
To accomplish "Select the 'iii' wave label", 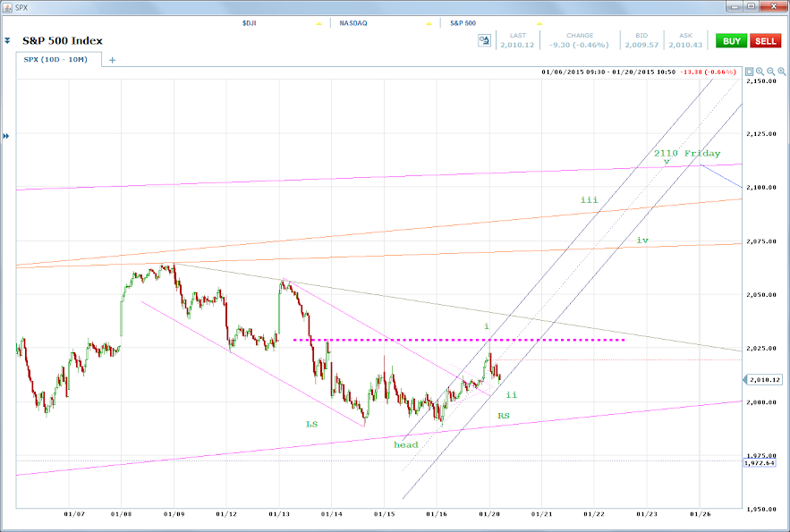I will pyautogui.click(x=590, y=200).
